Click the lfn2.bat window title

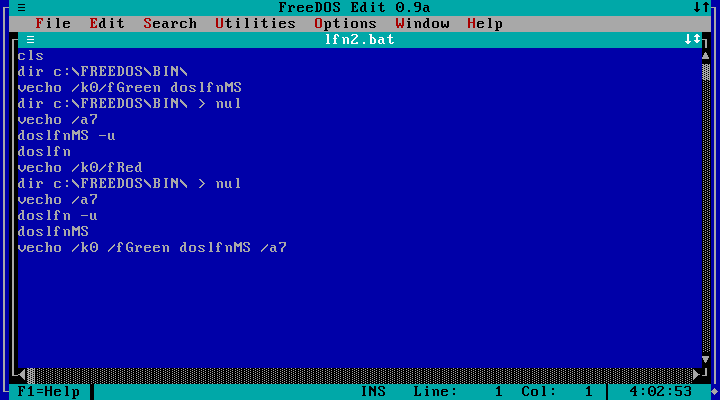coord(360,39)
